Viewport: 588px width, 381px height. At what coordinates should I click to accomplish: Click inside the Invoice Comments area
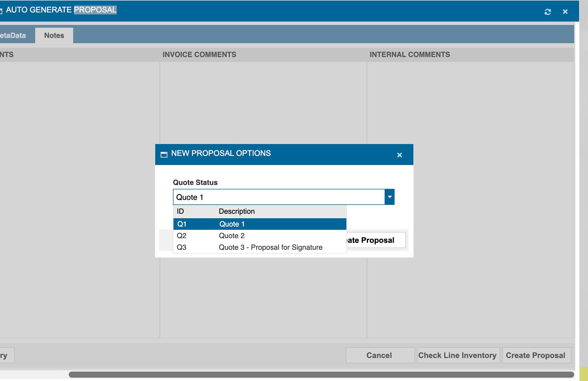tap(263, 102)
